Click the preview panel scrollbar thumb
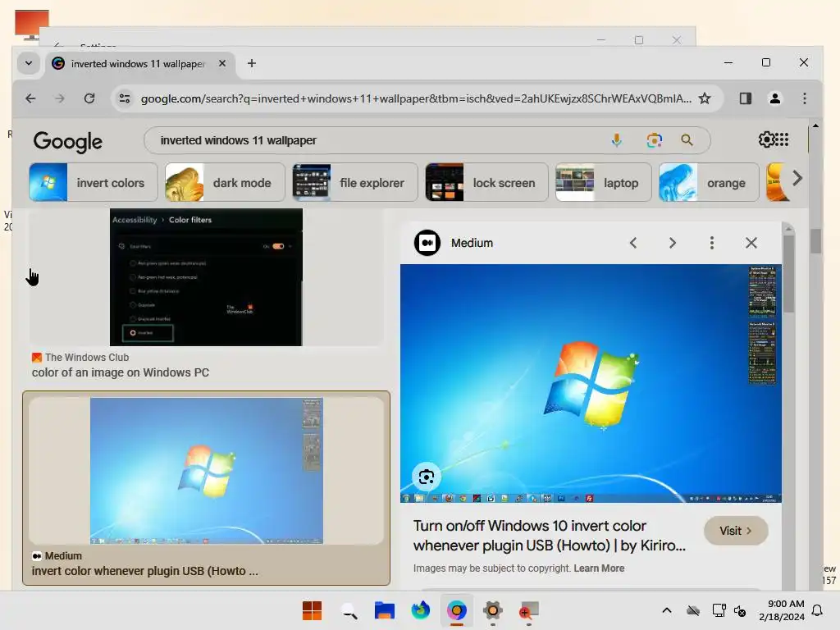 [788, 273]
